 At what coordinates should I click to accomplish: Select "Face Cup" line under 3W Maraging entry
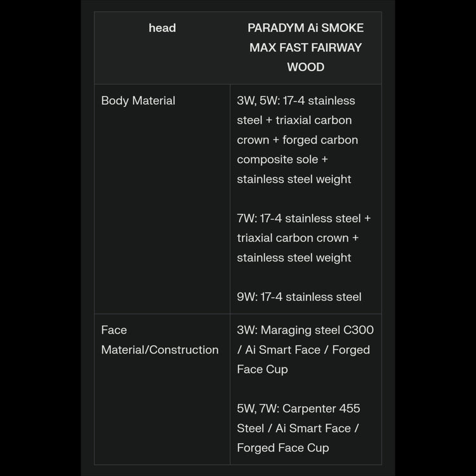(262, 369)
